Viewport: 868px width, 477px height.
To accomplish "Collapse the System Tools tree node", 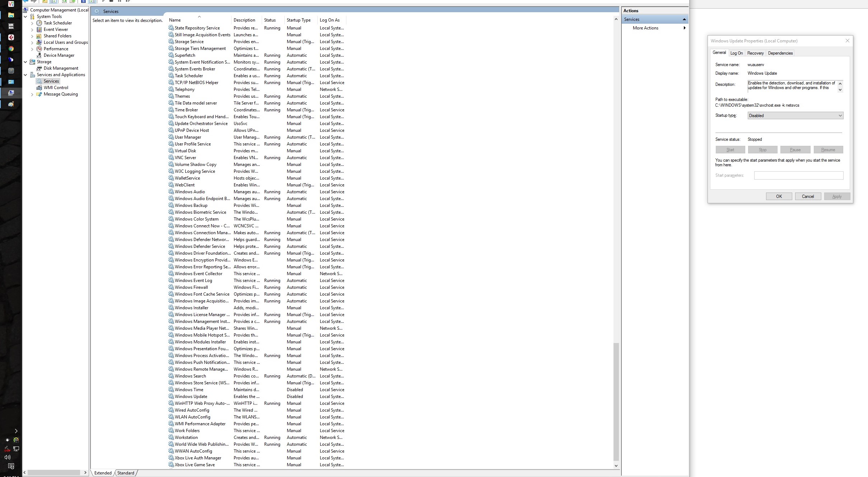I will [25, 17].
